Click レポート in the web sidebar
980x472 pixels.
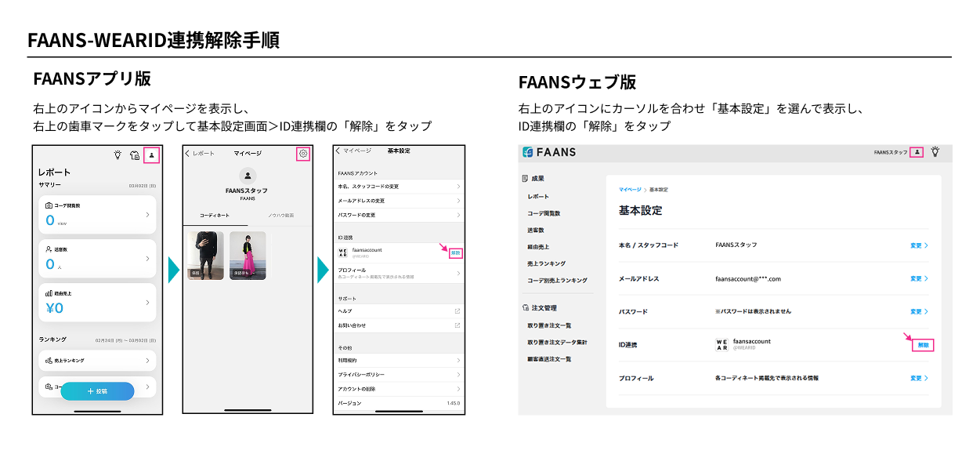coord(538,196)
